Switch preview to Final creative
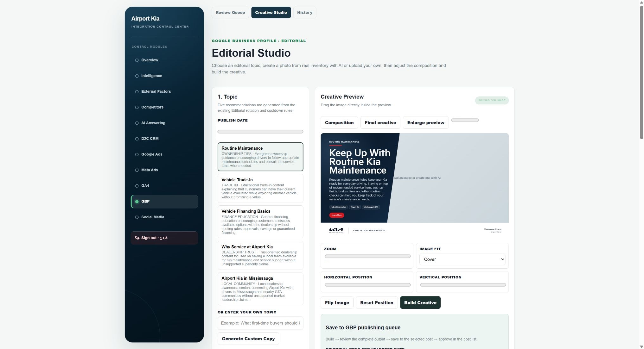This screenshot has height=349, width=644. [380, 122]
